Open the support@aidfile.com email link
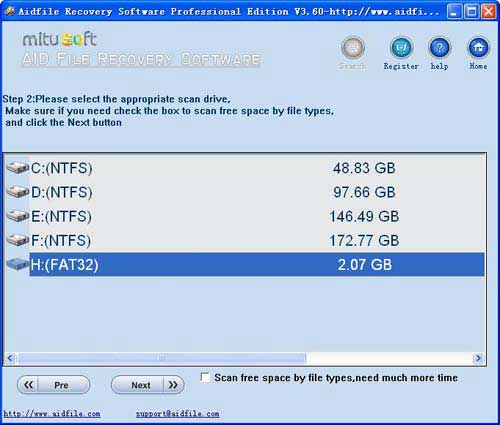Screen dimensions: 500x425 coord(177,414)
